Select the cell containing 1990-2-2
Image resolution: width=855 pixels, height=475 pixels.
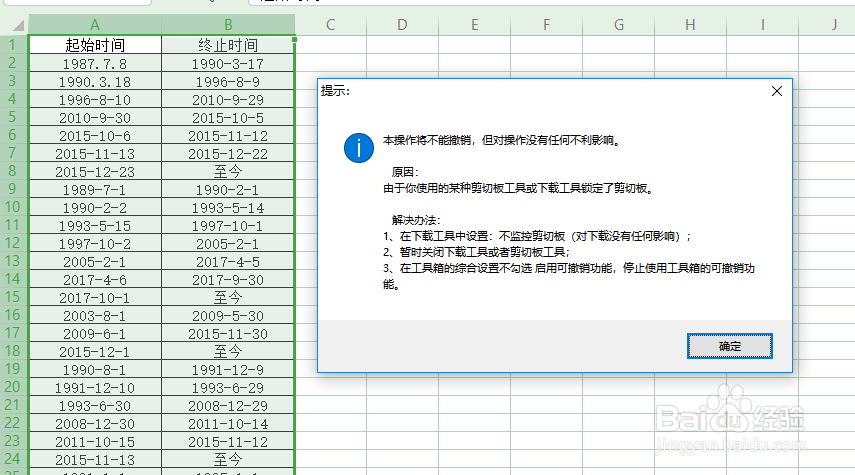pyautogui.click(x=95, y=207)
